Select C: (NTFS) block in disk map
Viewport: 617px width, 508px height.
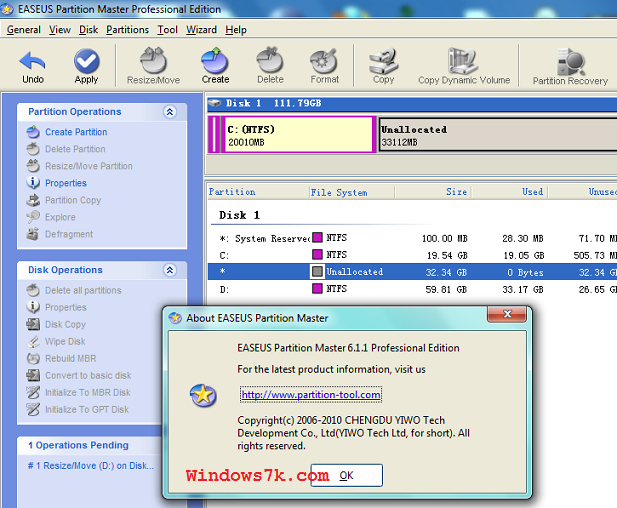297,135
